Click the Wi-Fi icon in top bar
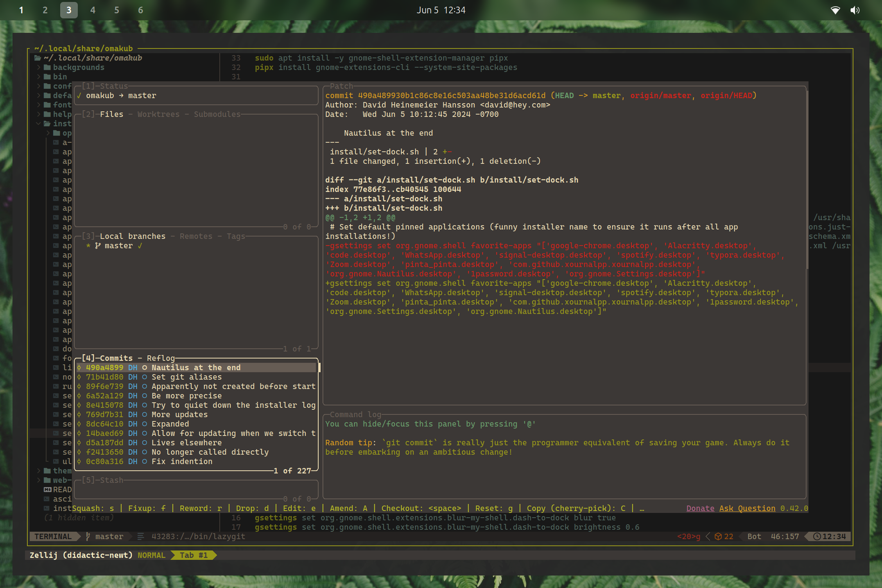Screen dimensions: 882x588 pos(835,10)
